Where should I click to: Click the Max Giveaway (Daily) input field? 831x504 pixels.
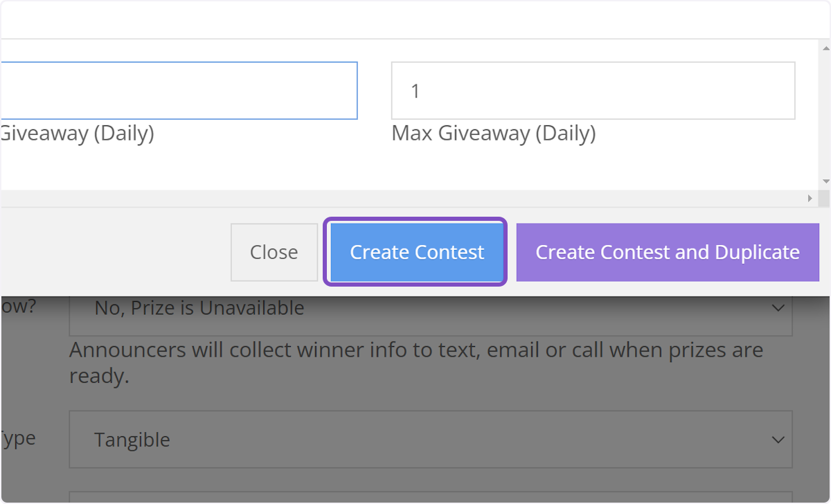593,91
